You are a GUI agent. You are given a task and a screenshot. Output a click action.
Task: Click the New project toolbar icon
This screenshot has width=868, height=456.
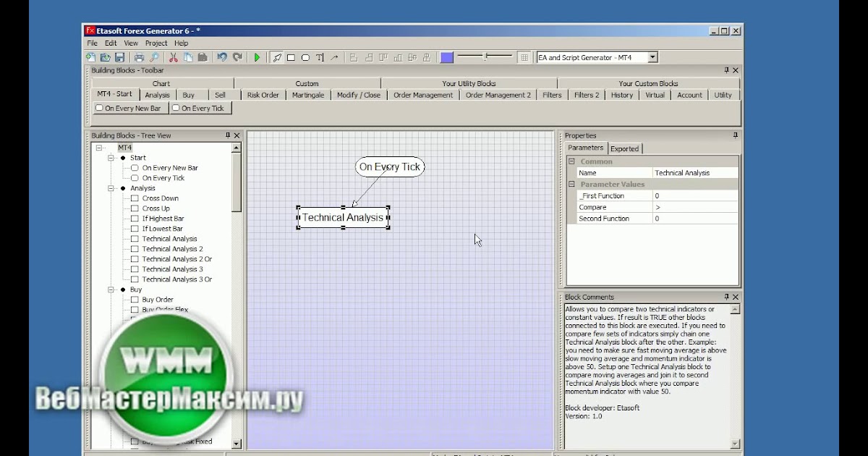pyautogui.click(x=91, y=57)
